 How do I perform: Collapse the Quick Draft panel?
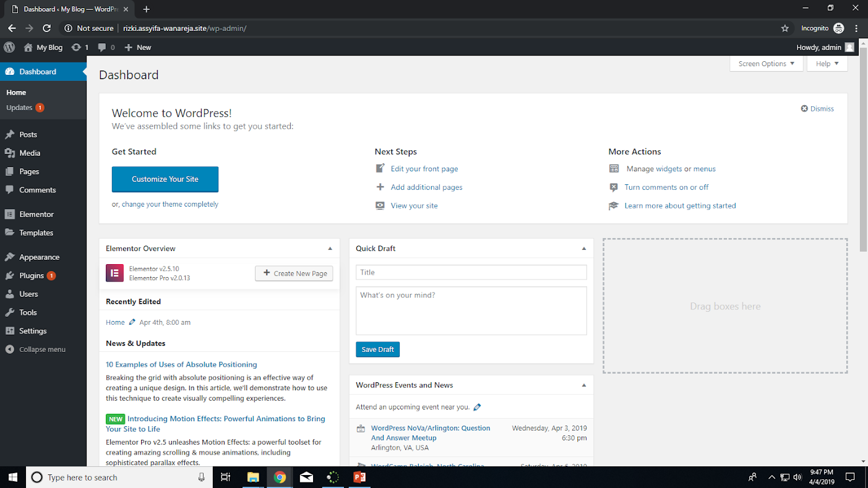point(583,249)
